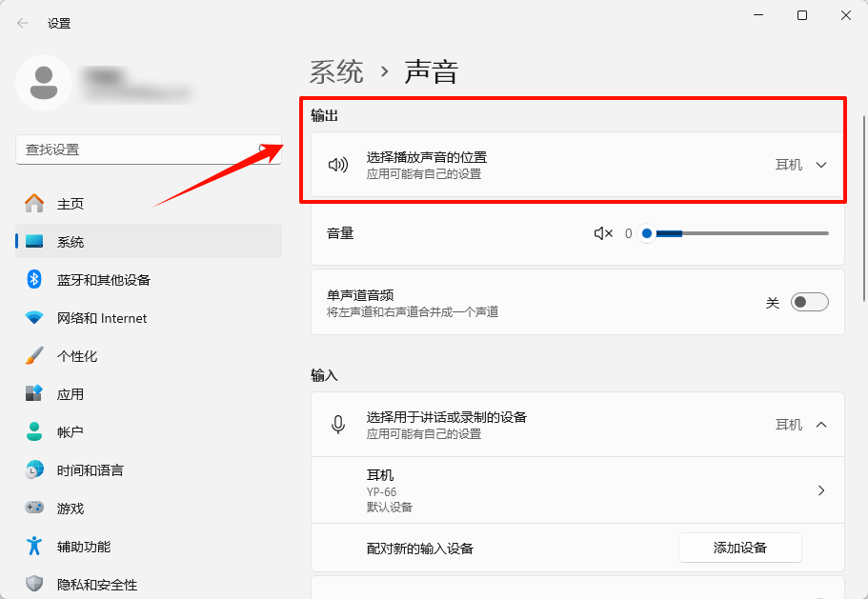868x599 pixels.
Task: Click the 应用 sidebar icon
Action: 36,393
